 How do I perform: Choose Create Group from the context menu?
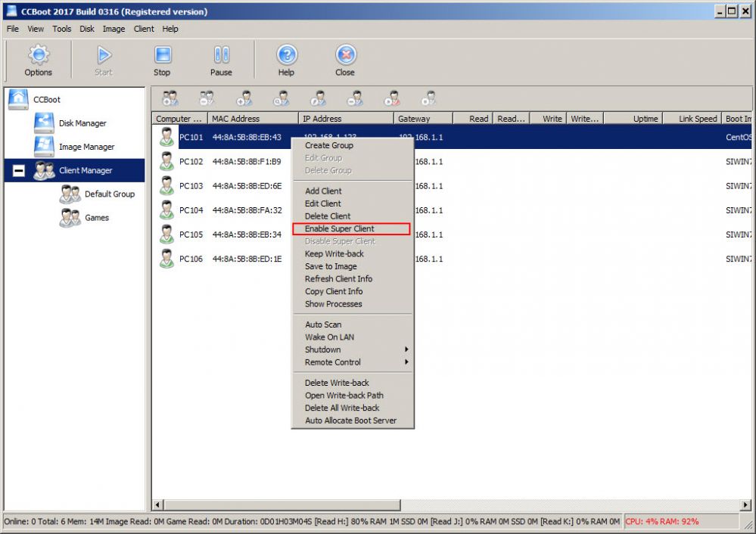[353, 145]
